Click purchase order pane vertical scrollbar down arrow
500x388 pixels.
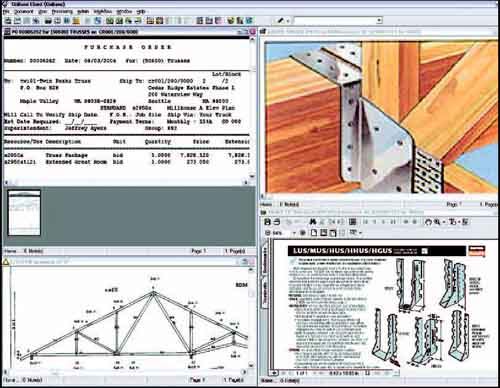(x=252, y=176)
